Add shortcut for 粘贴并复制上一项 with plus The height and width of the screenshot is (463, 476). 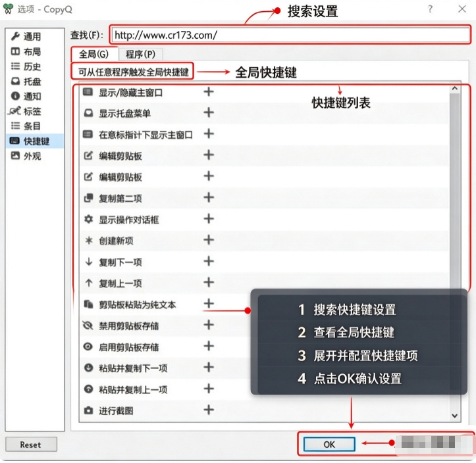pos(209,389)
